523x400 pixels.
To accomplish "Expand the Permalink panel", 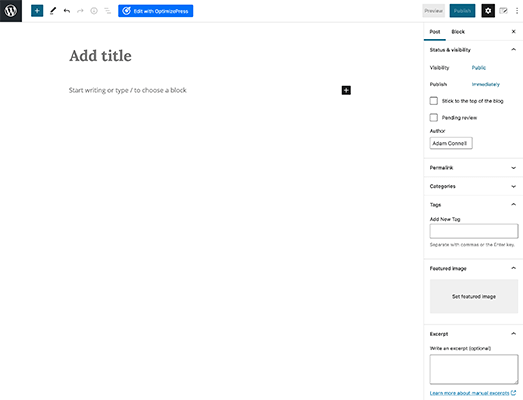I will (473, 168).
